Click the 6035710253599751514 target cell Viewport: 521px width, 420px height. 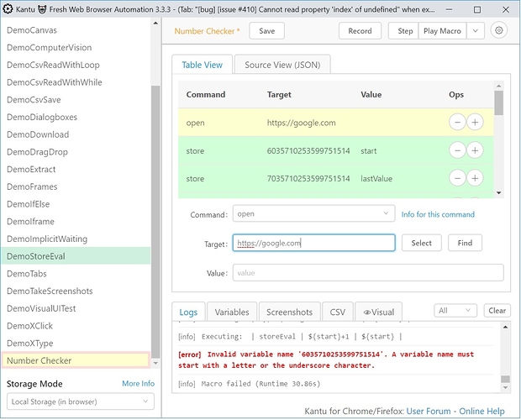click(x=308, y=150)
